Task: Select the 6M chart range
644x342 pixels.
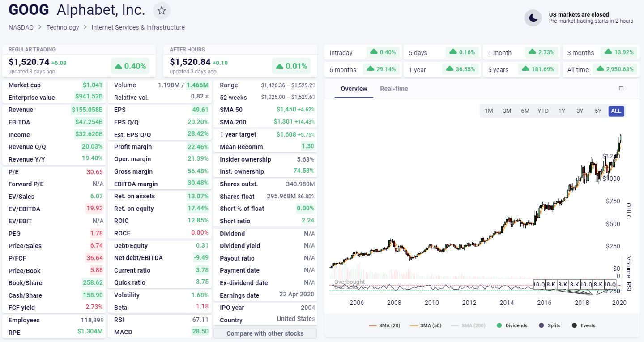Action: pos(525,111)
